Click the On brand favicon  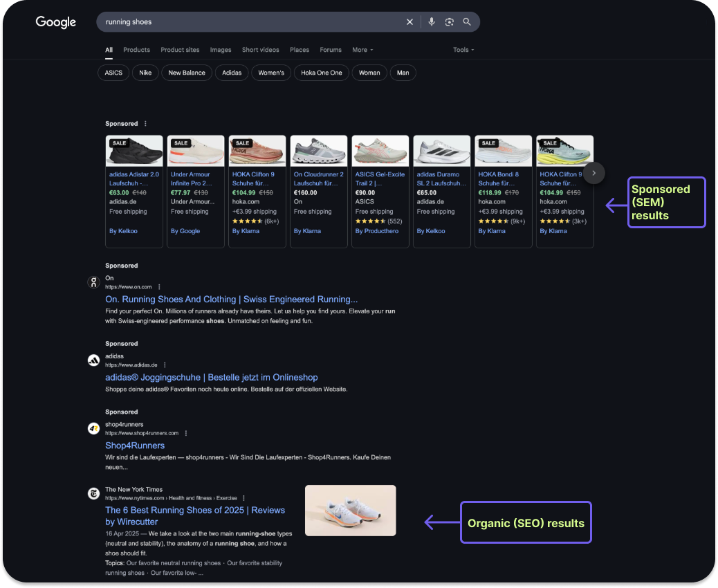(x=94, y=282)
